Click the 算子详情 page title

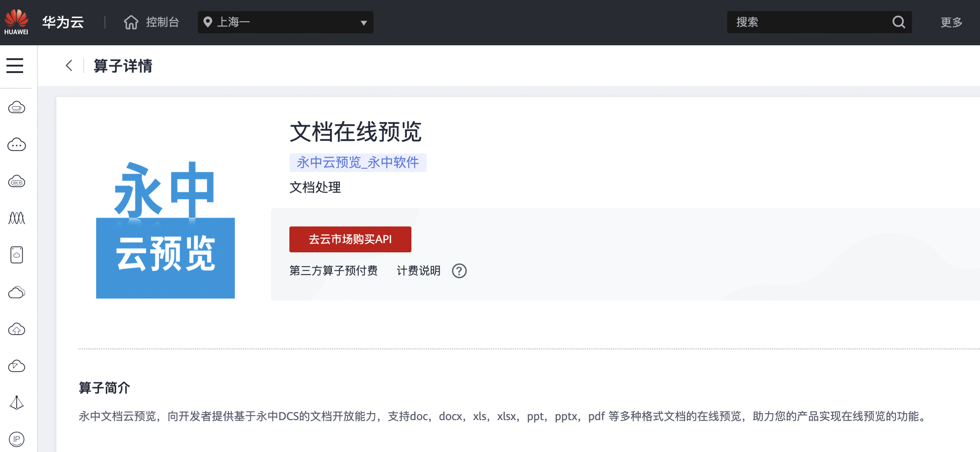tap(123, 66)
